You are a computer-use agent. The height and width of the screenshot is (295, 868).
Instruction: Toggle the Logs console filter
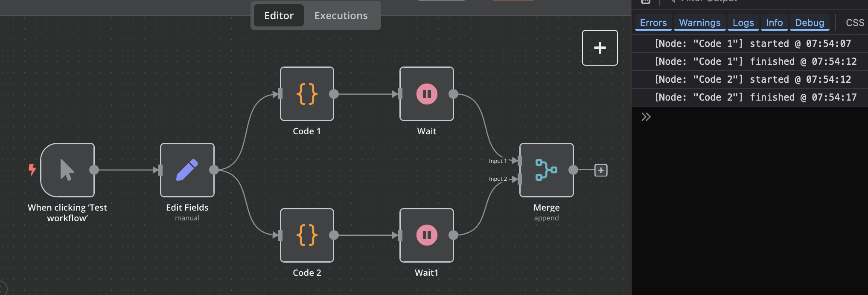tap(743, 23)
